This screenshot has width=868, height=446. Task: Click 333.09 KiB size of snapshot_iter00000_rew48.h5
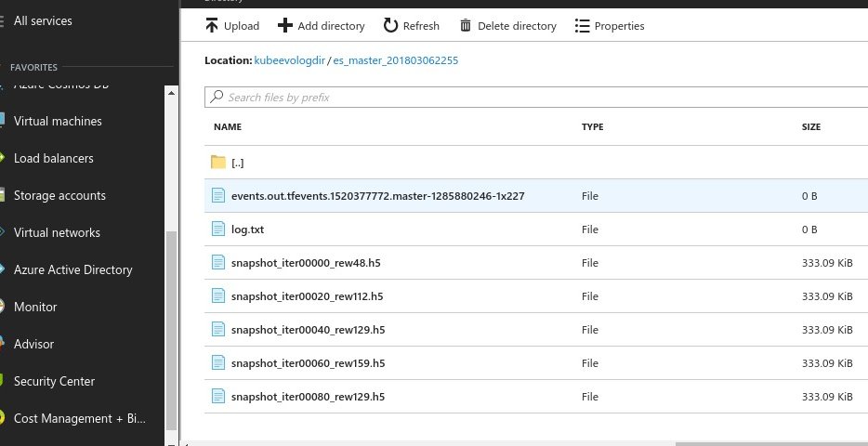(827, 263)
